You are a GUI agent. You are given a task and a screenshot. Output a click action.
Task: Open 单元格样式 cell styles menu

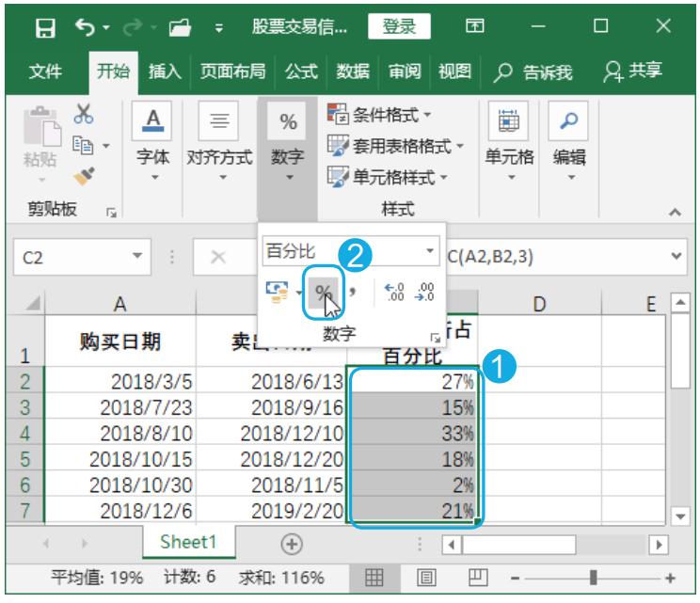point(387,177)
